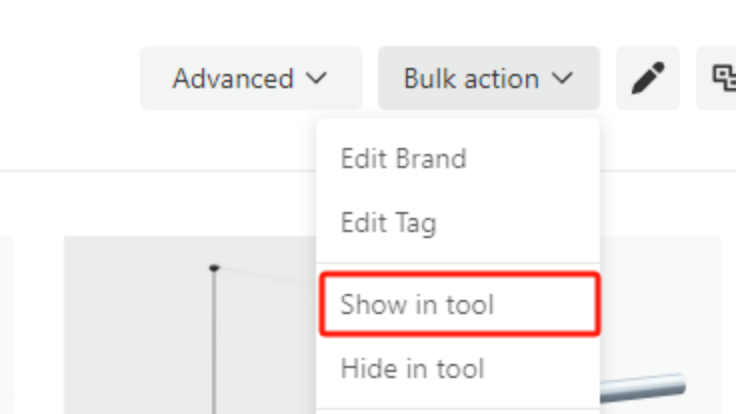Click the cropped product card on left

tap(7, 325)
